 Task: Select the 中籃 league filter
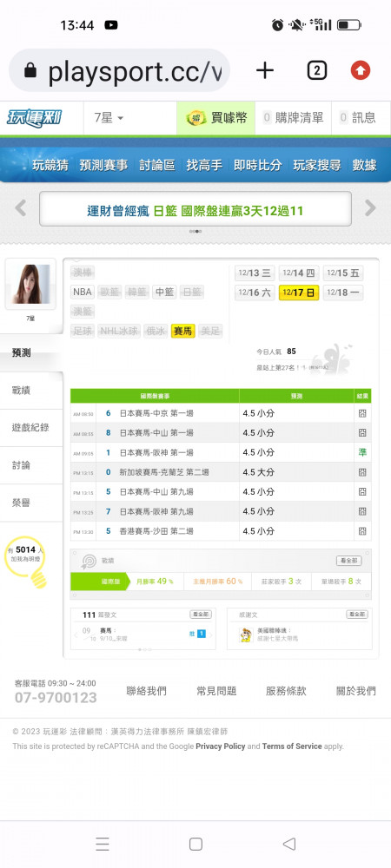coord(164,292)
